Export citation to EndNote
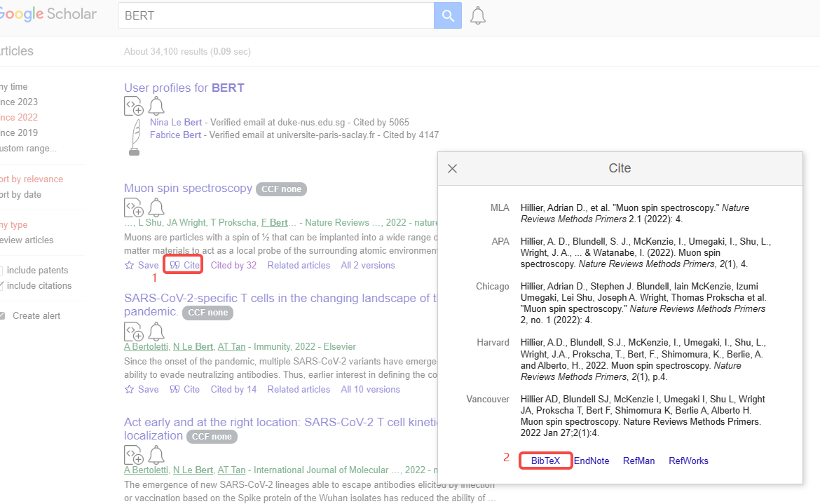 [x=592, y=461]
